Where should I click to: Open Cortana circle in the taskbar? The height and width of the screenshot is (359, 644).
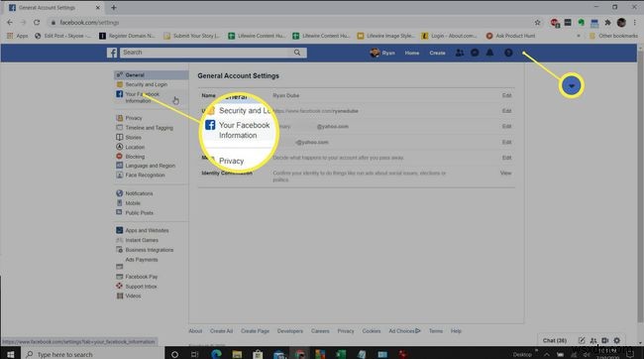(x=174, y=354)
